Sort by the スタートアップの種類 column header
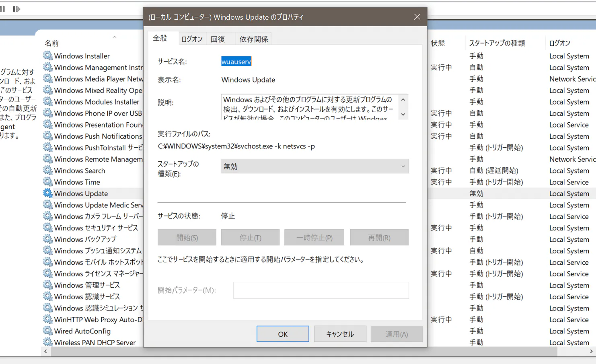 point(497,43)
